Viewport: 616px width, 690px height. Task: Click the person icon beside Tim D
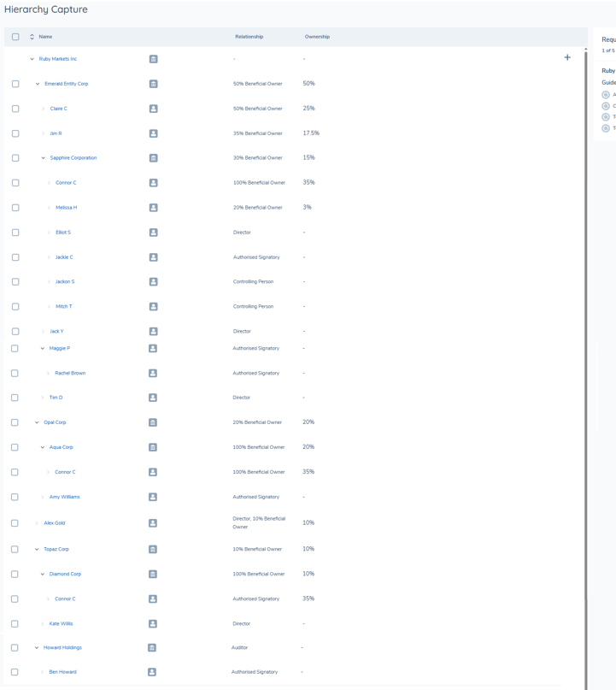pos(153,398)
